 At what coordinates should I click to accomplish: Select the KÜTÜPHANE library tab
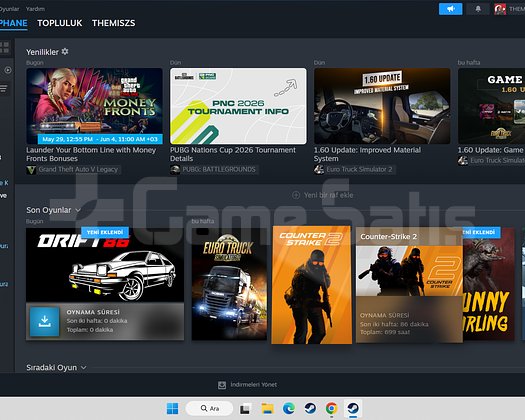point(13,23)
